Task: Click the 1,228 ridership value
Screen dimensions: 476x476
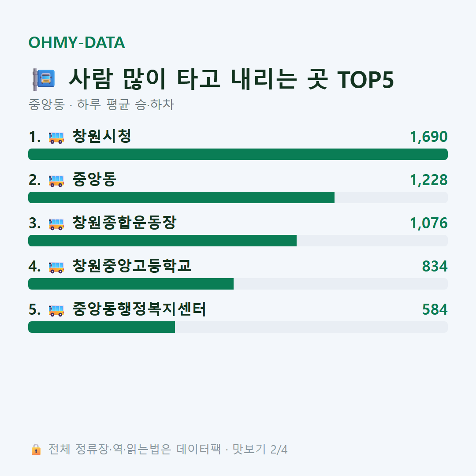Action: click(429, 180)
